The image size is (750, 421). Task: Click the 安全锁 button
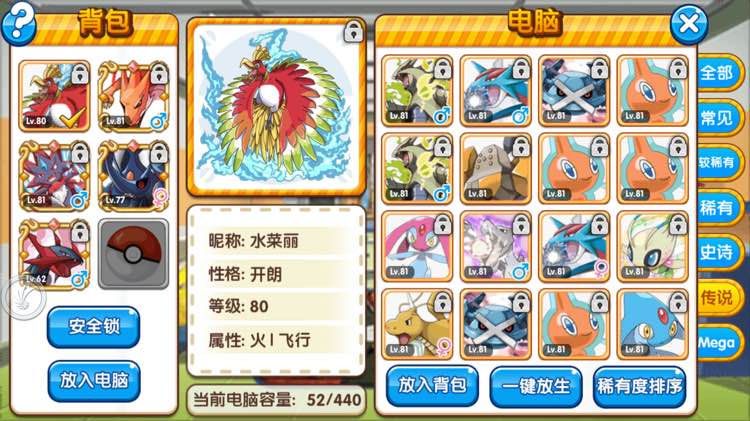click(94, 327)
